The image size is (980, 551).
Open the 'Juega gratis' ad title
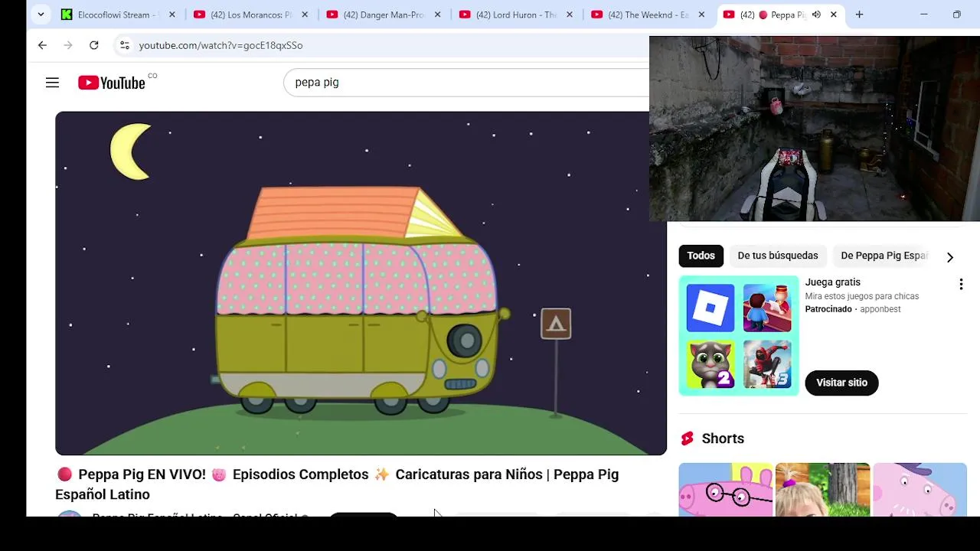pyautogui.click(x=832, y=282)
